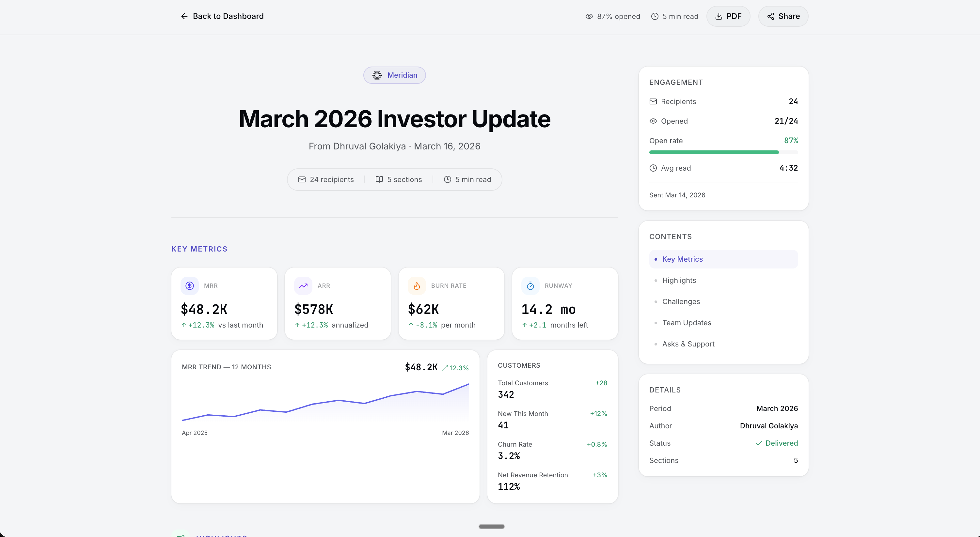The image size is (980, 537).
Task: Click the 87% open rate value
Action: [x=791, y=141]
